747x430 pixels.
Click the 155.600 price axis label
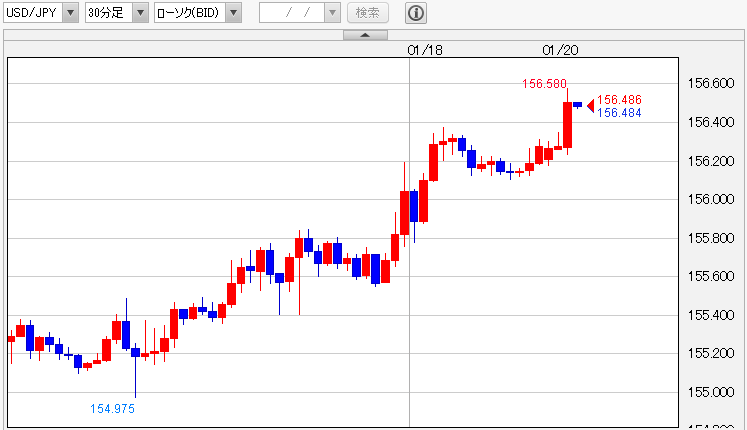click(x=711, y=276)
